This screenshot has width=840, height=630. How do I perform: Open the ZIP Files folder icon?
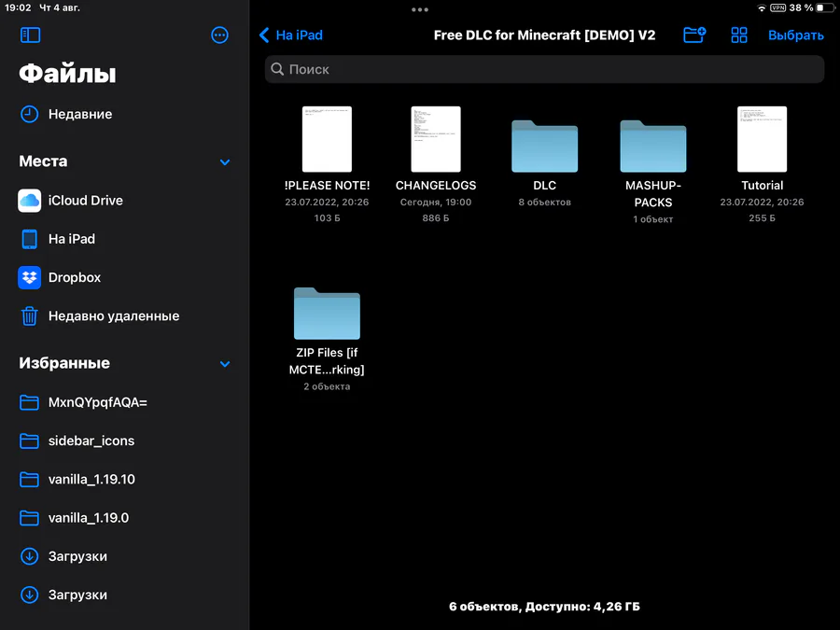[x=327, y=314]
